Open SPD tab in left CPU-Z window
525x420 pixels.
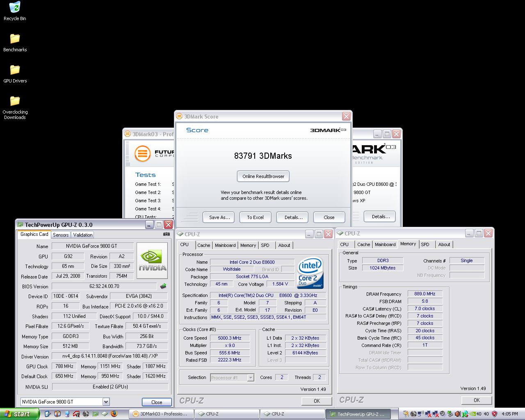tap(265, 245)
